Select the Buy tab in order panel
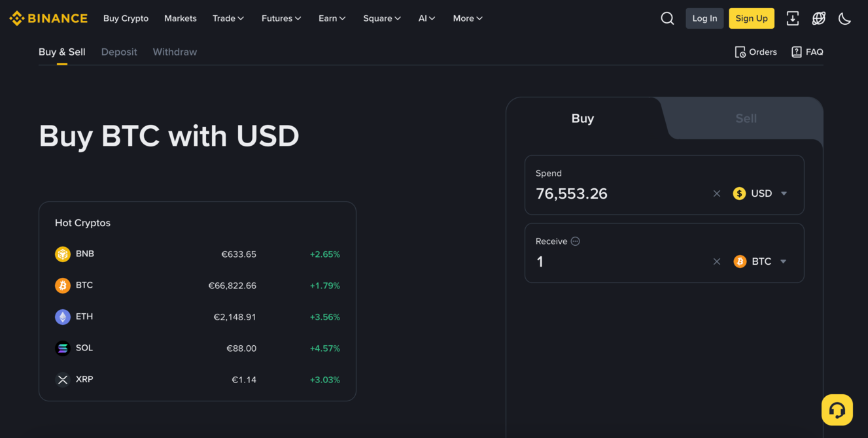868x438 pixels. [x=583, y=118]
